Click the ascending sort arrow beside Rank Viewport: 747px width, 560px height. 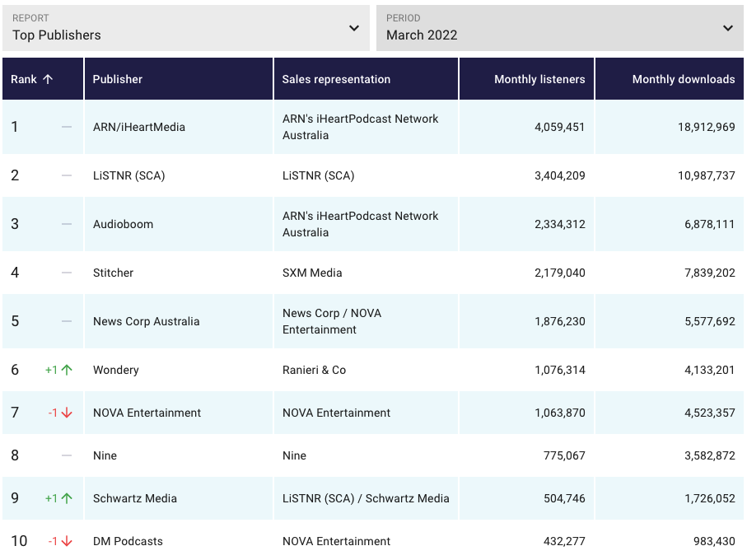(x=48, y=79)
